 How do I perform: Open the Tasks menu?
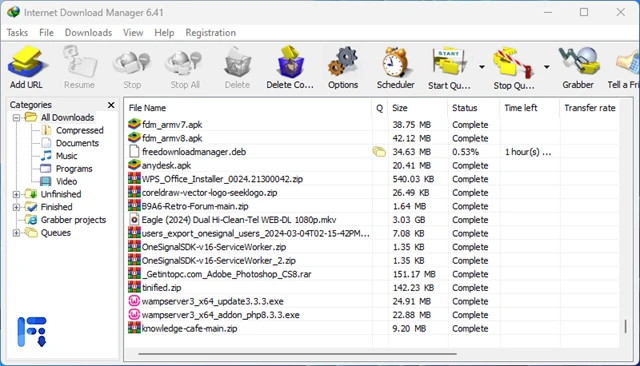pos(17,33)
